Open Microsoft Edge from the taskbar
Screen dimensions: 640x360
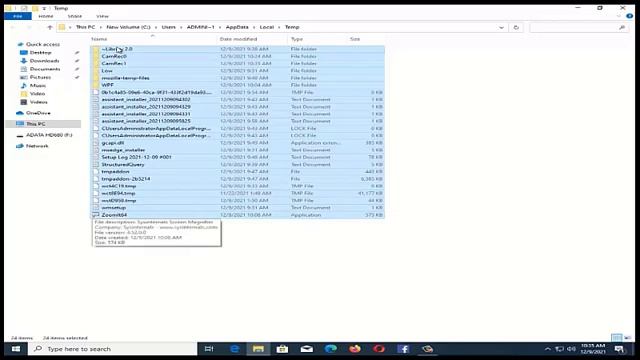(x=331, y=349)
